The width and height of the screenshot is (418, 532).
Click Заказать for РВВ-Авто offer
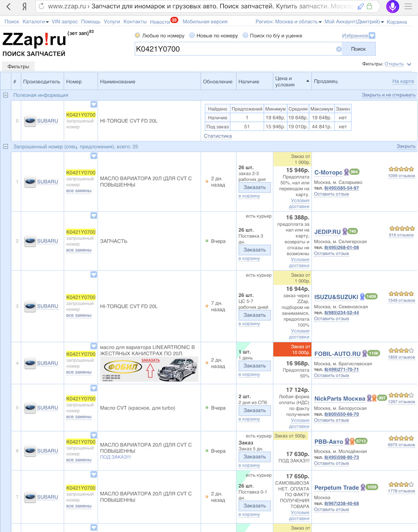pyautogui.click(x=255, y=457)
